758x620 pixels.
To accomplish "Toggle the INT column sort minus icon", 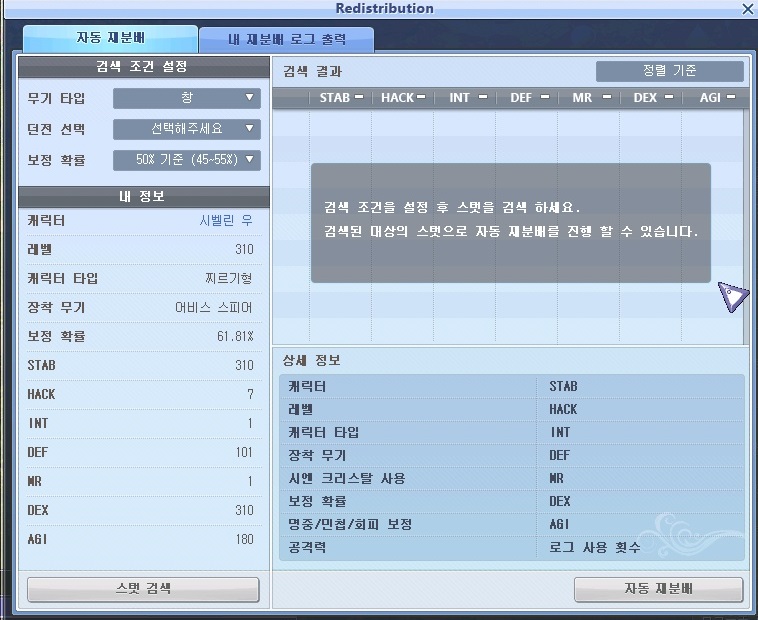I will click(x=483, y=97).
